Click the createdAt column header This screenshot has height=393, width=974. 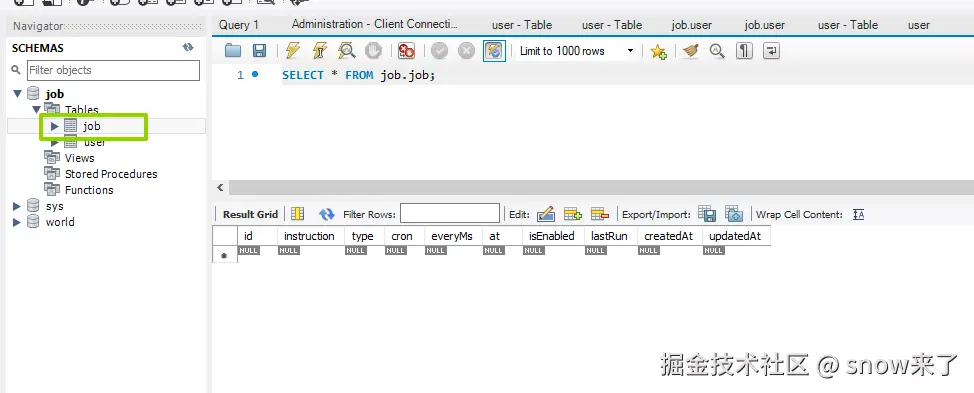tap(669, 236)
